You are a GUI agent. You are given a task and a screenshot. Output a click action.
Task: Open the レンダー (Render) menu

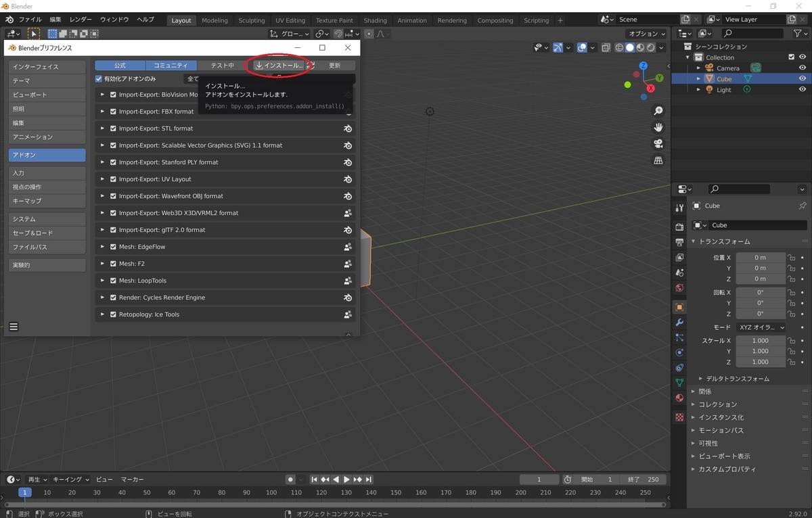[81, 20]
